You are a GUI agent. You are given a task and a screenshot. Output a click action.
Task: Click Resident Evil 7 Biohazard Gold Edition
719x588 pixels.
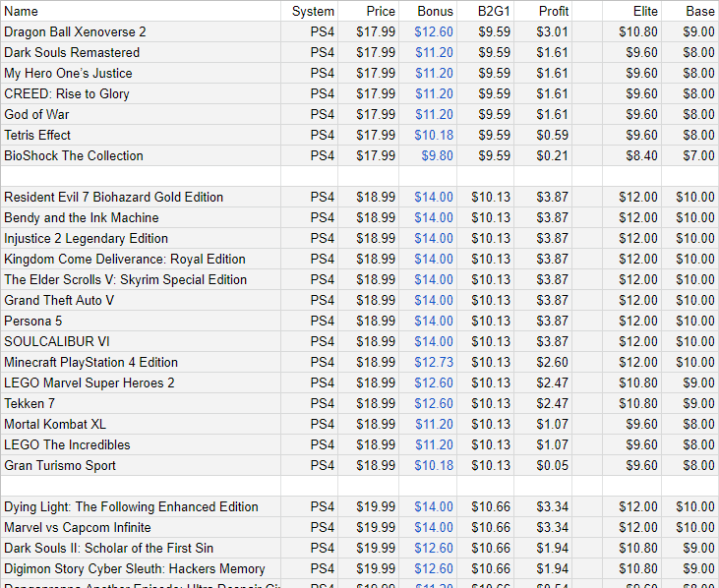tap(141, 197)
